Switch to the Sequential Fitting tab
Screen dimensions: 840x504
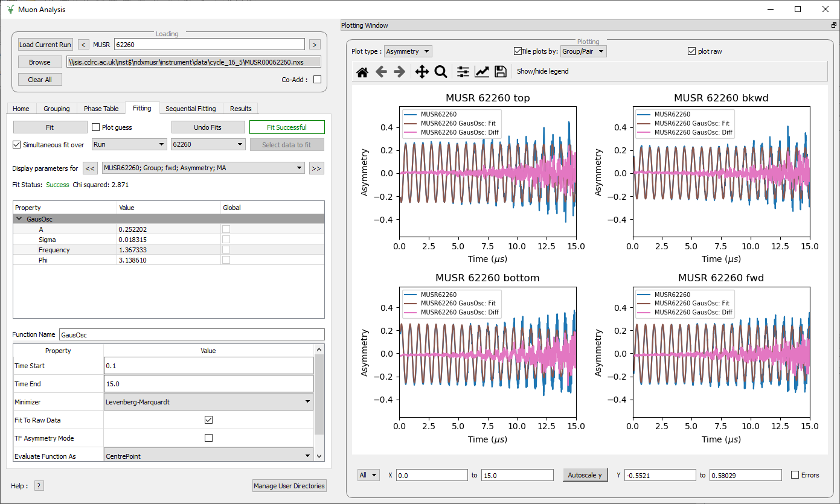pyautogui.click(x=190, y=109)
